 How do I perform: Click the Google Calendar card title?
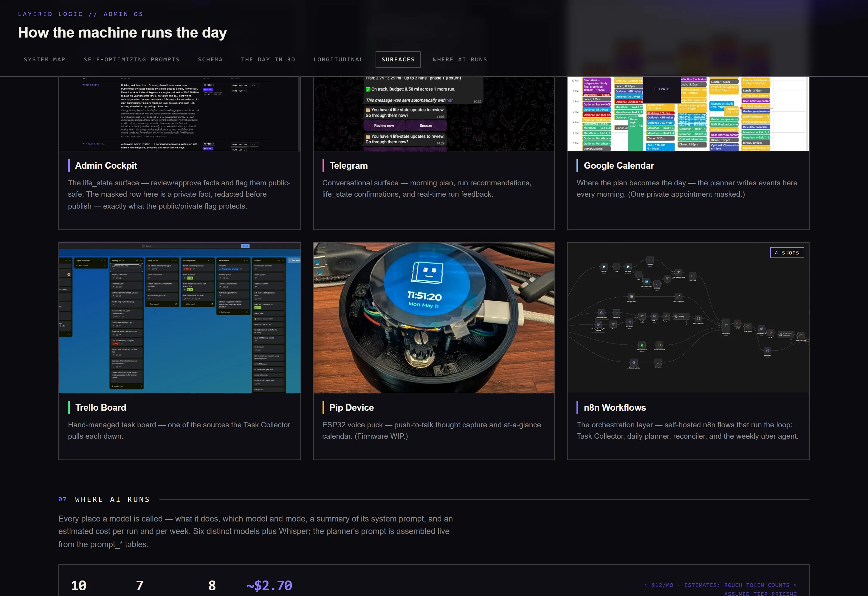(x=619, y=165)
